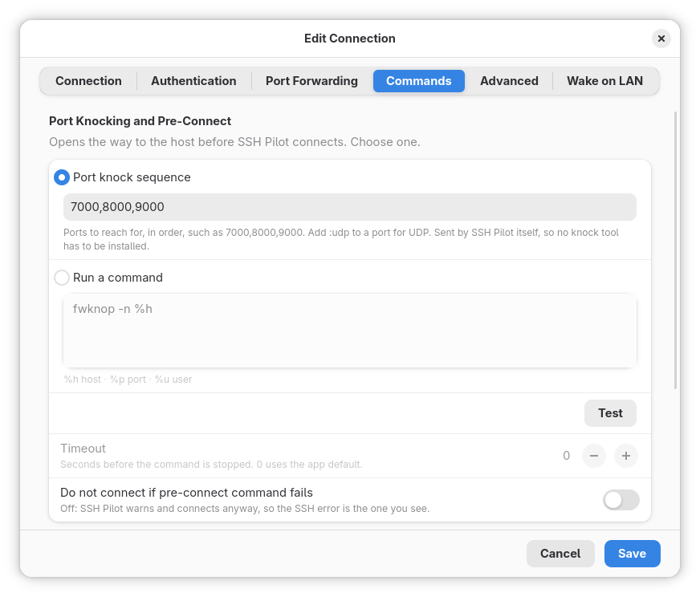Screen dimensions: 700x597
Task: Open the Advanced tab
Action: click(x=509, y=81)
